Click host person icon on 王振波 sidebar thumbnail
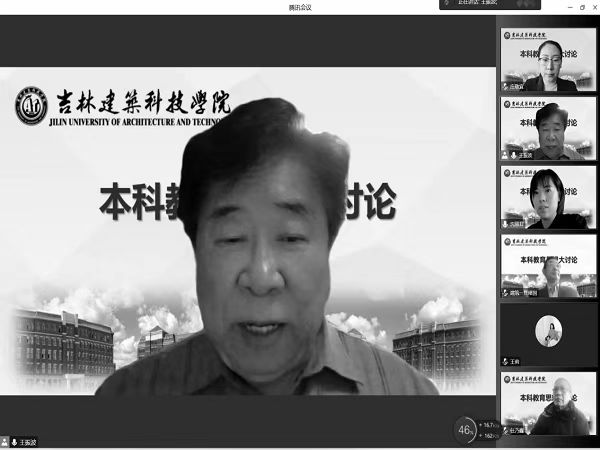This screenshot has height=450, width=600. (506, 156)
